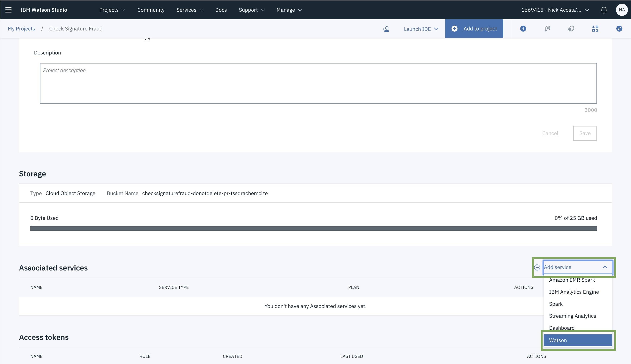Open the Launch IDE dropdown
631x364 pixels.
tap(421, 29)
